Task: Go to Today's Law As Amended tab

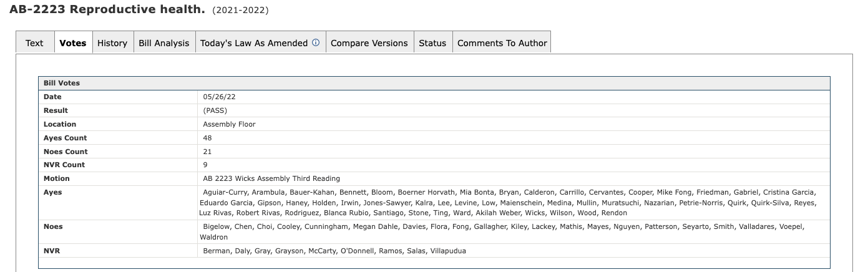Action: pyautogui.click(x=253, y=43)
